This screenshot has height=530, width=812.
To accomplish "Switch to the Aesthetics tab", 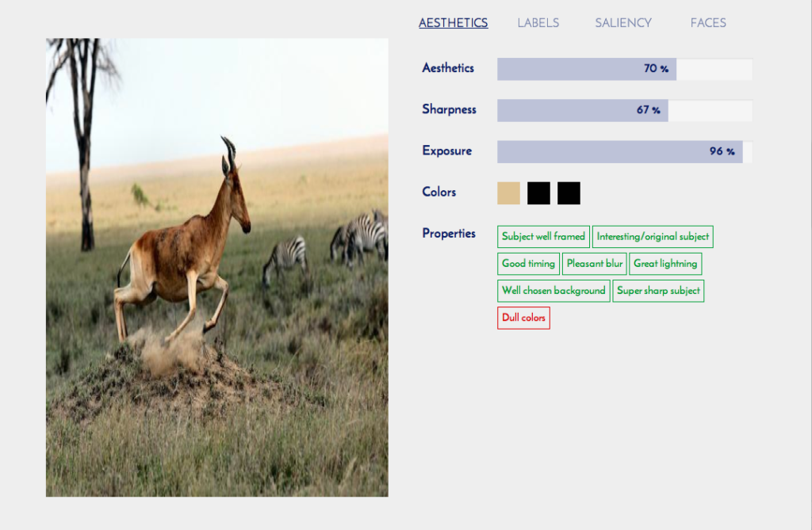I will click(x=453, y=23).
